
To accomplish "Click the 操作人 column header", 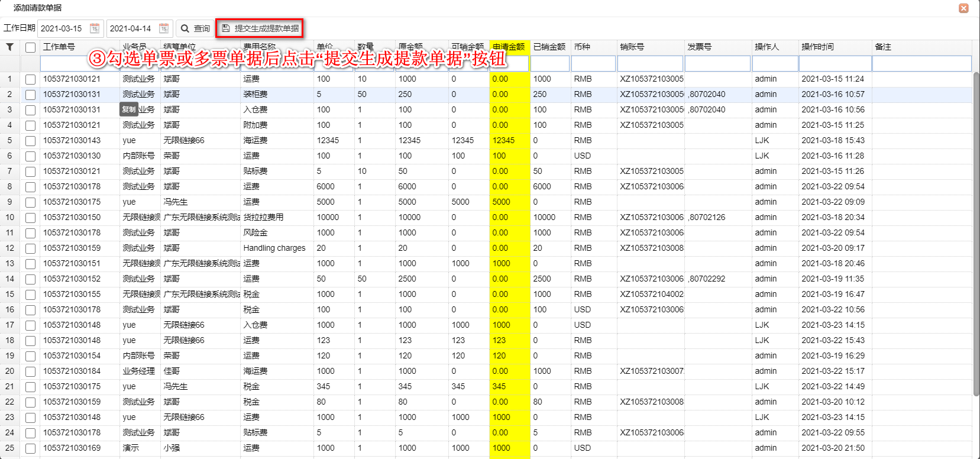I will 766,47.
